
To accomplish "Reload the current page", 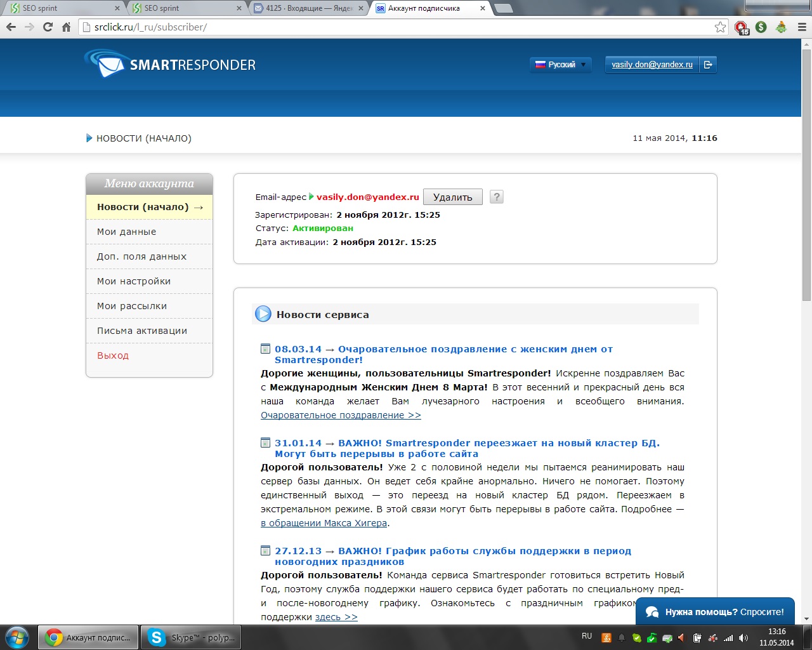I will (x=48, y=27).
